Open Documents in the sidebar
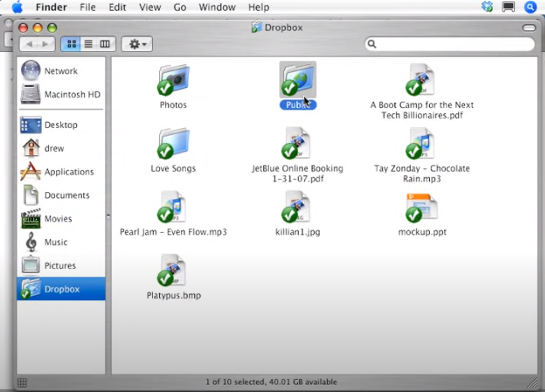 pyautogui.click(x=61, y=195)
